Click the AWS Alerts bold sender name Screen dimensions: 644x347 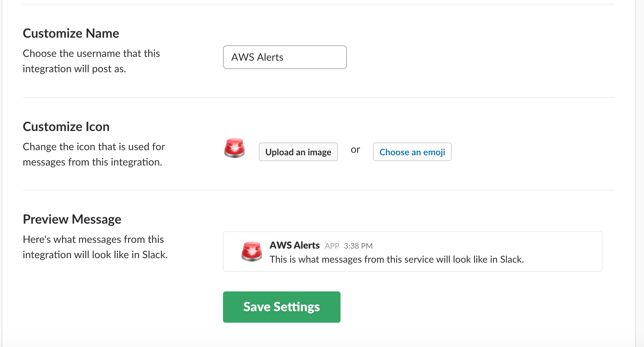[295, 245]
